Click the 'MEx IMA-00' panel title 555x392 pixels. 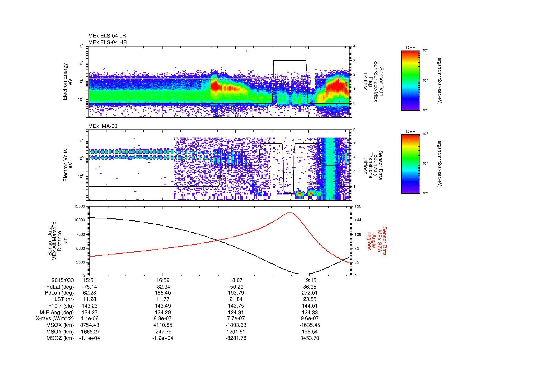point(103,126)
